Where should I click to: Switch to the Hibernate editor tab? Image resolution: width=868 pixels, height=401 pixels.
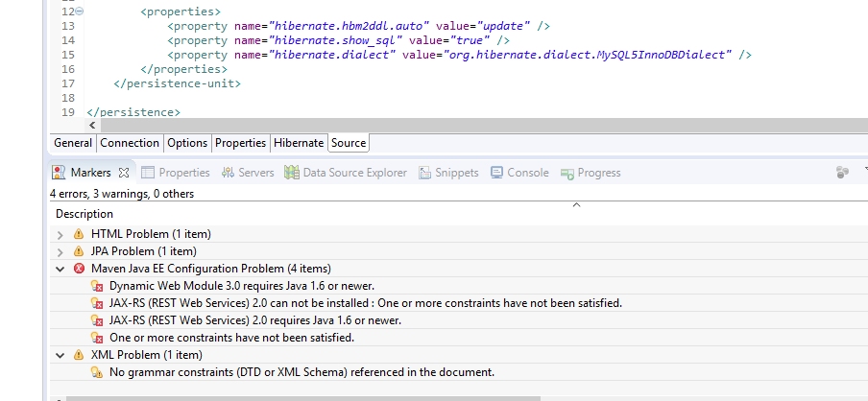tap(299, 143)
